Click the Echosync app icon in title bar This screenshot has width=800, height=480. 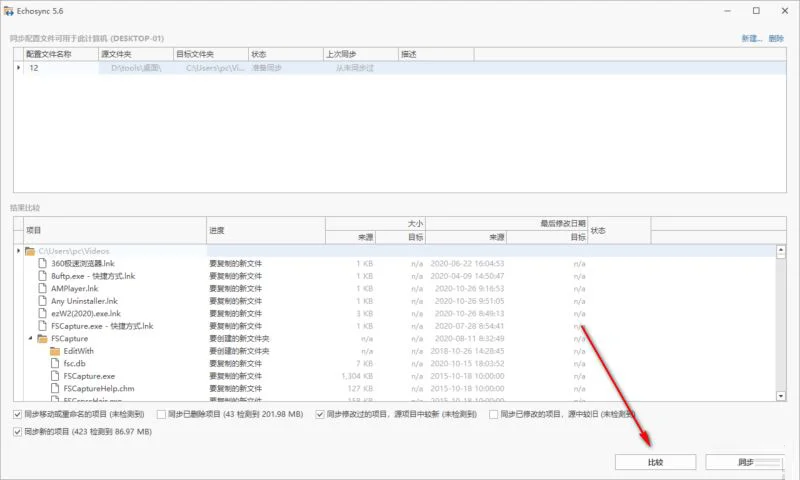point(8,11)
